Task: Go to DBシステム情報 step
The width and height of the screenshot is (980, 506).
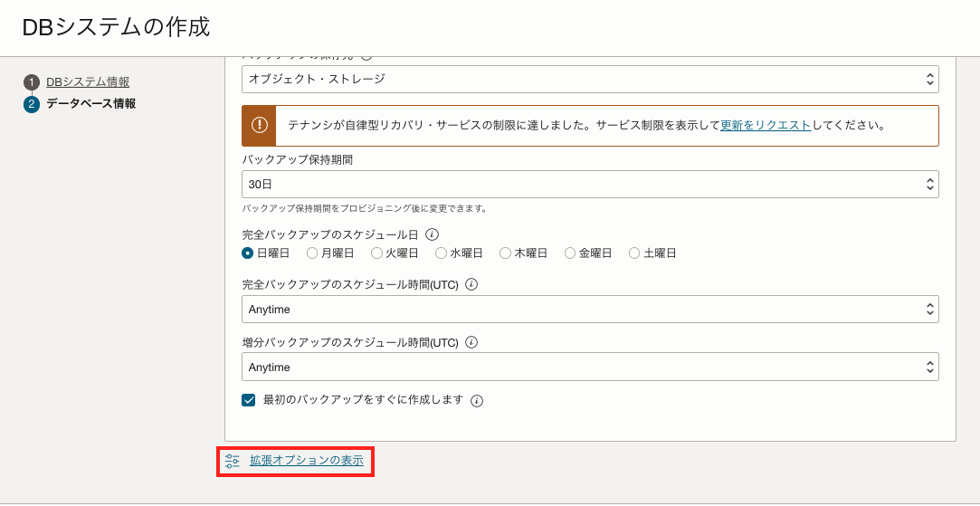Action: click(88, 82)
